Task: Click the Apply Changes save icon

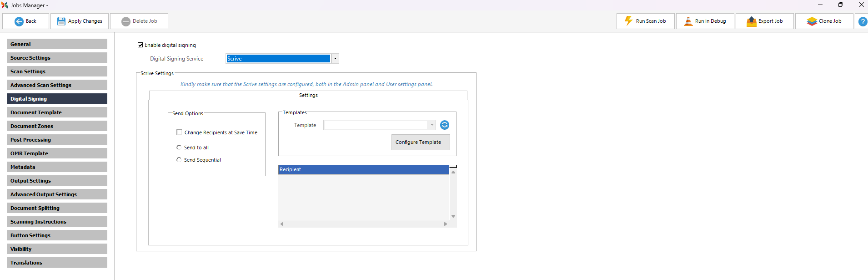Action: [x=61, y=21]
